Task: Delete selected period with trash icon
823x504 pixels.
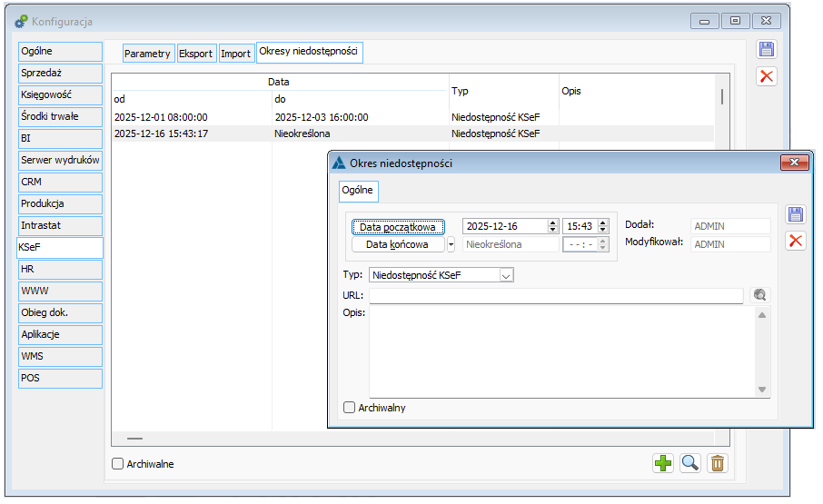Action: pos(718,463)
